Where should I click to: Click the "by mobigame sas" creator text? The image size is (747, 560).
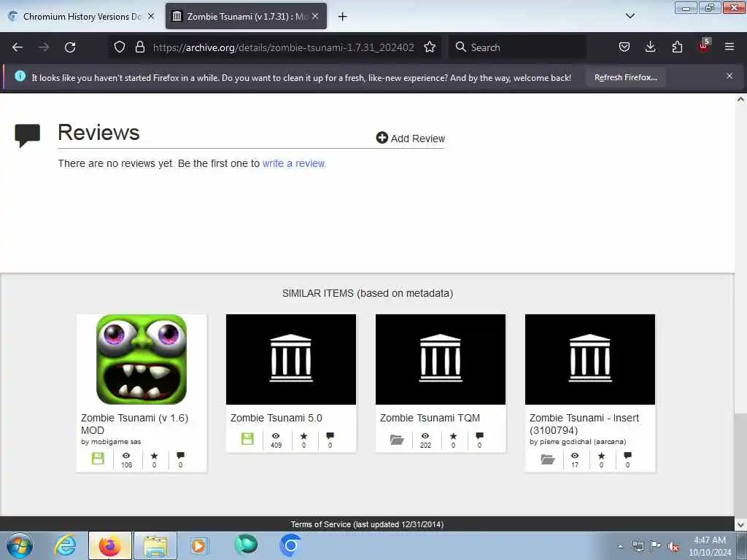point(111,441)
